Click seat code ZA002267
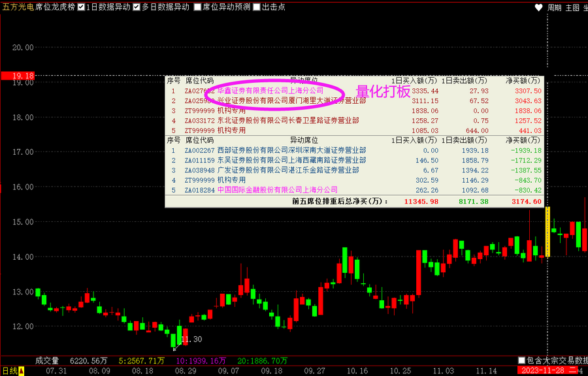Screen dimensions: 588x376 pos(199,150)
